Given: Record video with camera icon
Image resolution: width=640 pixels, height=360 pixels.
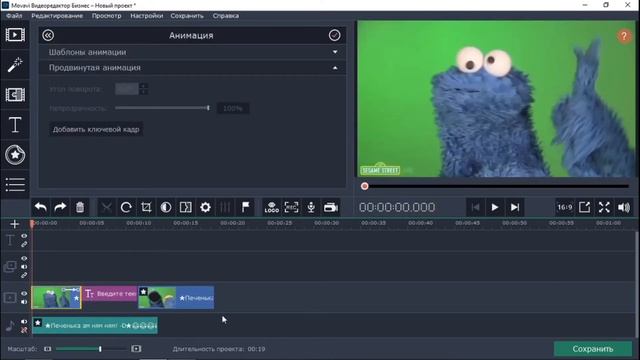Looking at the screenshot, I should pyautogui.click(x=331, y=207).
